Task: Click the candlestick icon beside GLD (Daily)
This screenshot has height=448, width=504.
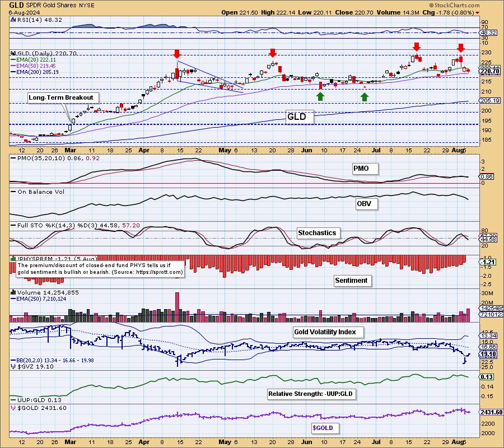Action: pyautogui.click(x=13, y=53)
